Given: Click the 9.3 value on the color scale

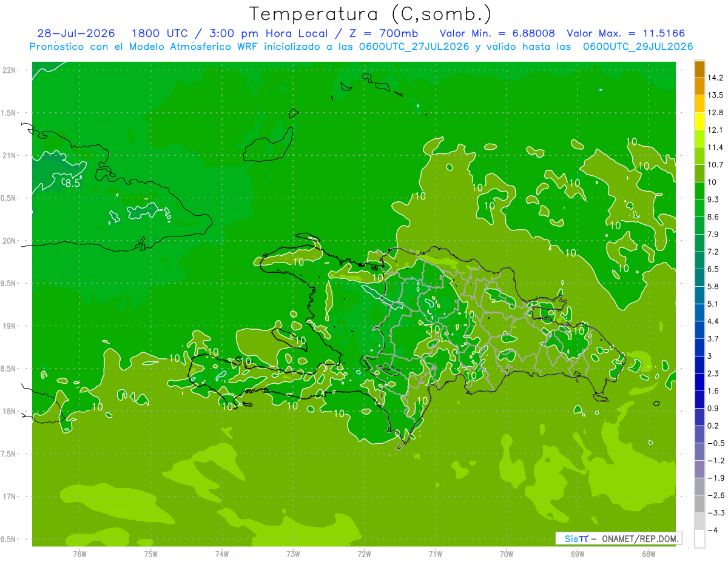Looking at the screenshot, I should (715, 199).
